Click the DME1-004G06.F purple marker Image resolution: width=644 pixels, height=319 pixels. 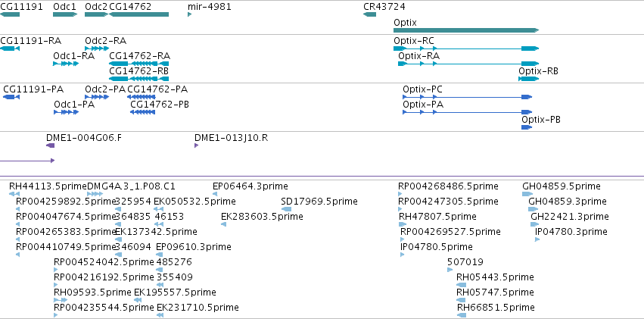50,145
